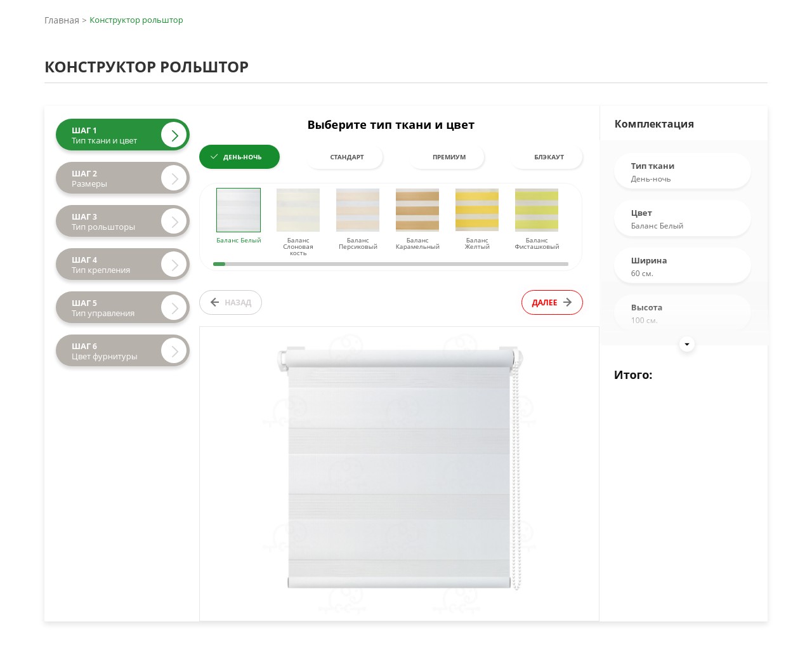Click the arrow icon on Step 1
The height and width of the screenshot is (650, 812).
(x=174, y=135)
